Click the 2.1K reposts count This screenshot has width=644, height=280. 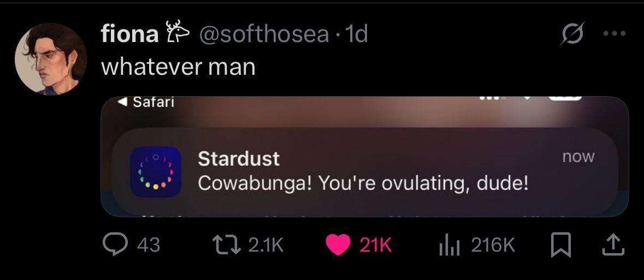pyautogui.click(x=266, y=245)
